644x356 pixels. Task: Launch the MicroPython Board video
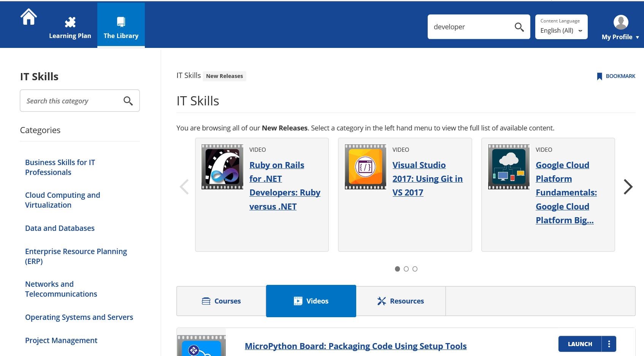580,344
